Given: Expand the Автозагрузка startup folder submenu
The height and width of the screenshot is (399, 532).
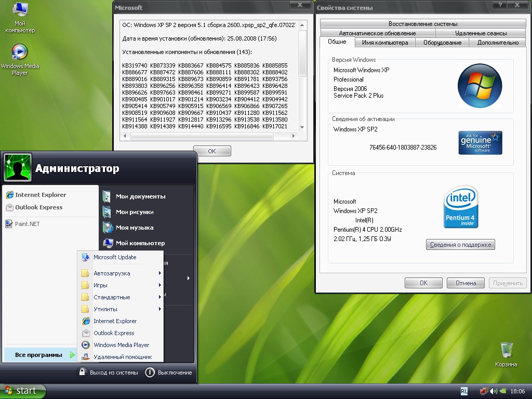Looking at the screenshot, I should pyautogui.click(x=121, y=273).
